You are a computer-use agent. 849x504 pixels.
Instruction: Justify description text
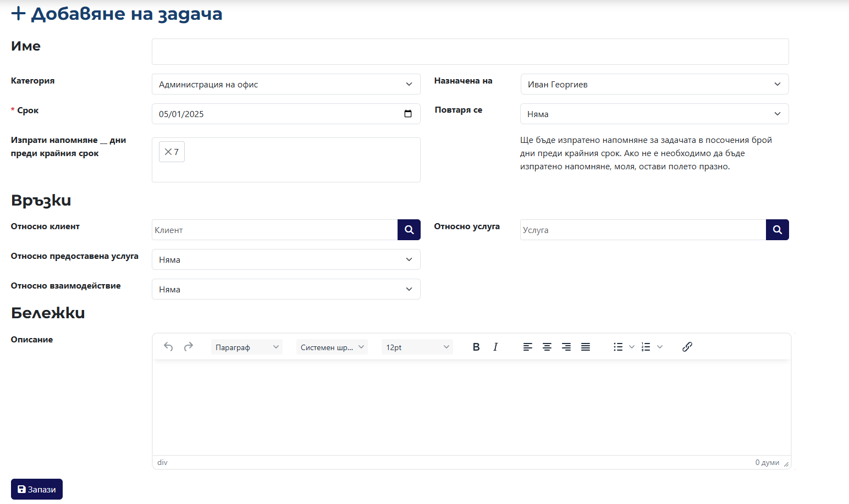[586, 347]
